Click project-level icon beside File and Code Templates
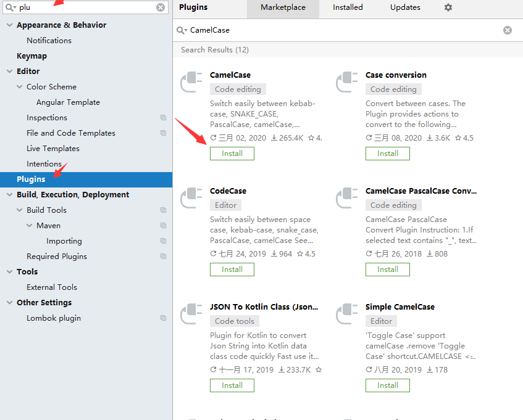 [x=163, y=133]
